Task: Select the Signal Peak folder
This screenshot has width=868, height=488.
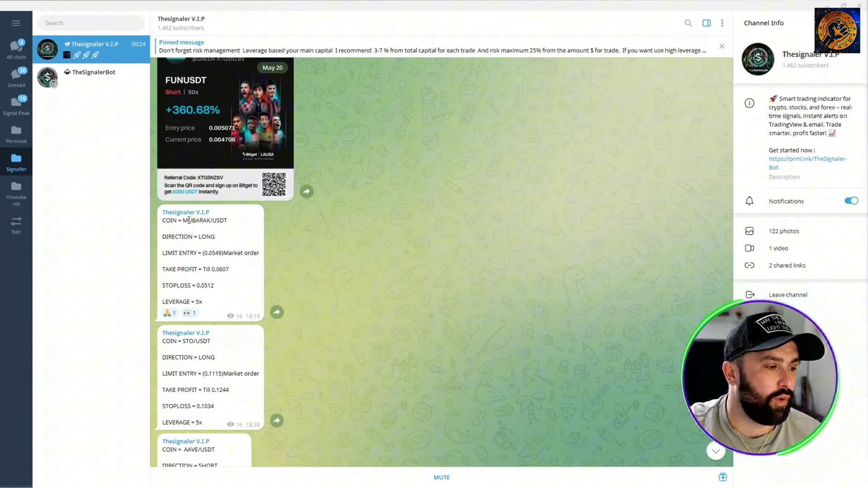Action: (x=16, y=106)
